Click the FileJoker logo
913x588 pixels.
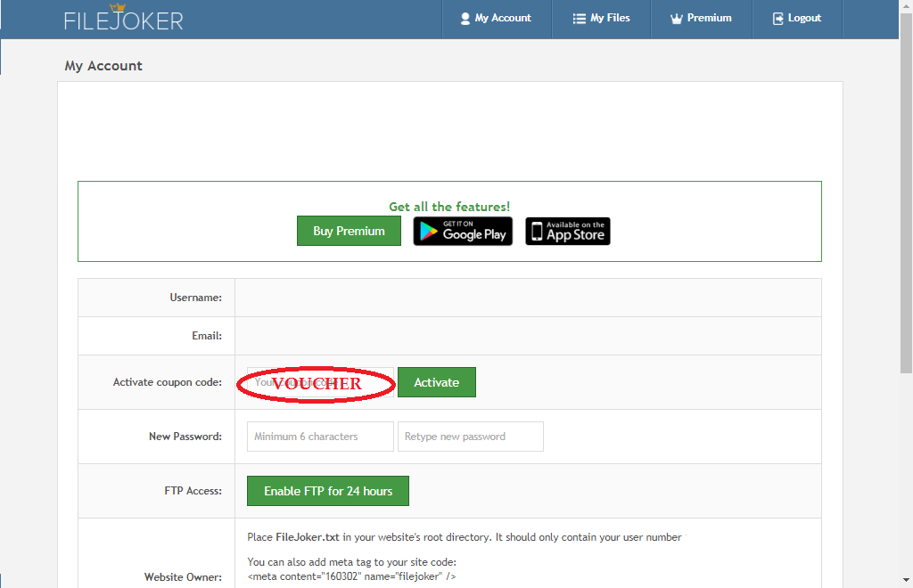123,18
